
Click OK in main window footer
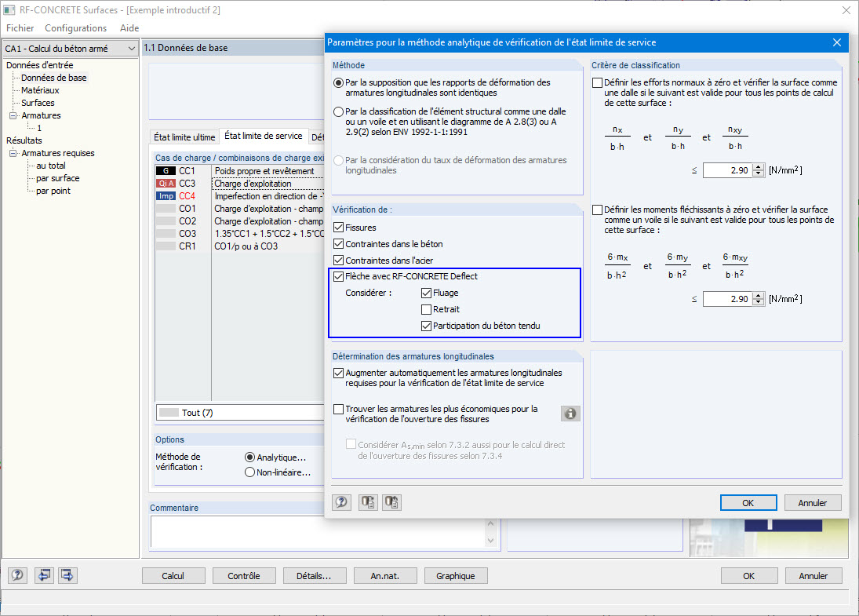click(749, 576)
